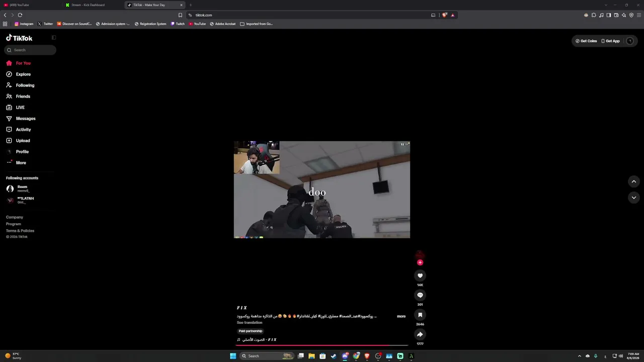
Task: Open Brave Rewards triangle icon
Action: coord(453,15)
